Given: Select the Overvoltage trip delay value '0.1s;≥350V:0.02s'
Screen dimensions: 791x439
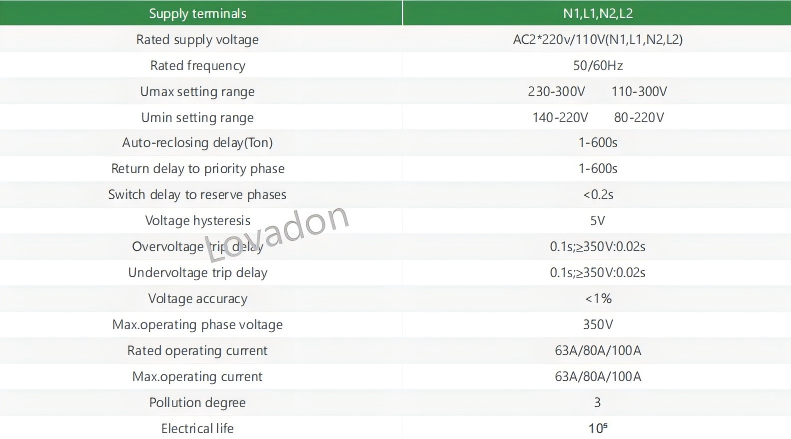Looking at the screenshot, I should point(598,247).
